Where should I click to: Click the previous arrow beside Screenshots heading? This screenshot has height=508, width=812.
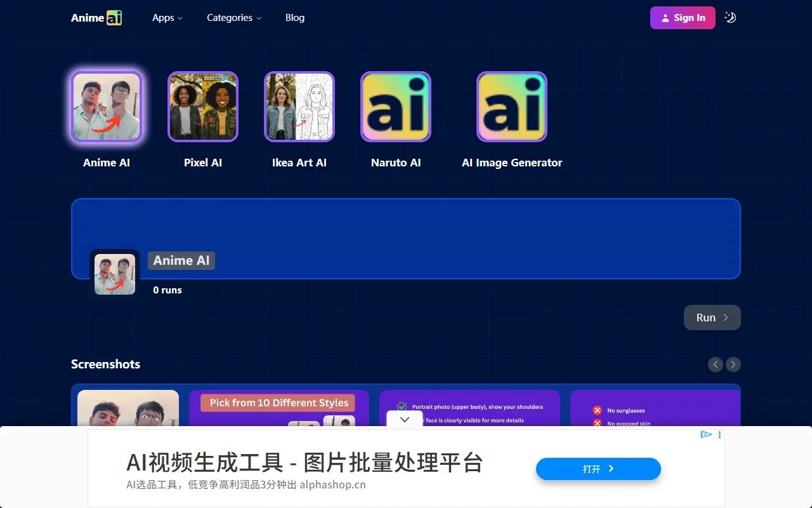point(716,364)
